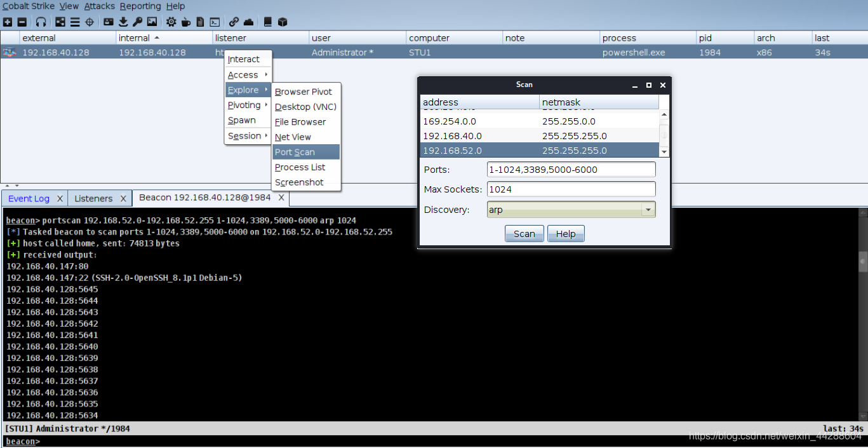Sort sessions by pid column header
This screenshot has height=448, width=868.
724,38
